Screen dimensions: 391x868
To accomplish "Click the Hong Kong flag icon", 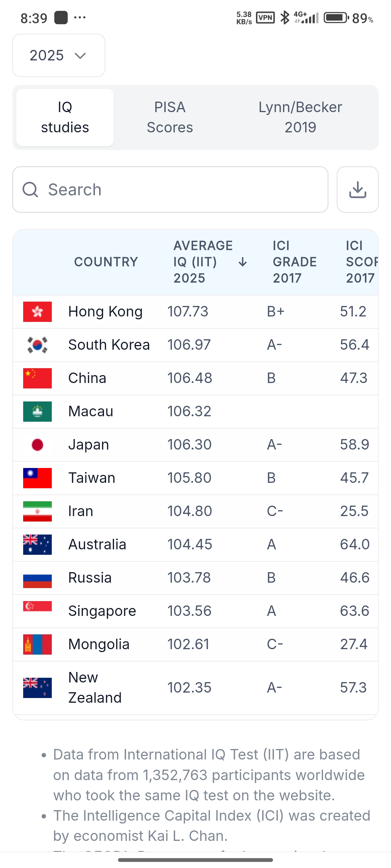I will click(x=37, y=312).
